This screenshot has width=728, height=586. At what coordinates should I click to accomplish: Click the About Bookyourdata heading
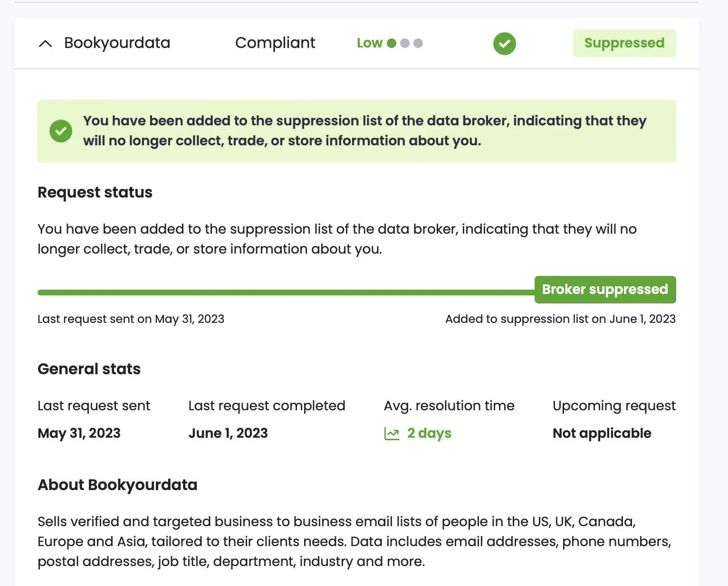pyautogui.click(x=117, y=485)
